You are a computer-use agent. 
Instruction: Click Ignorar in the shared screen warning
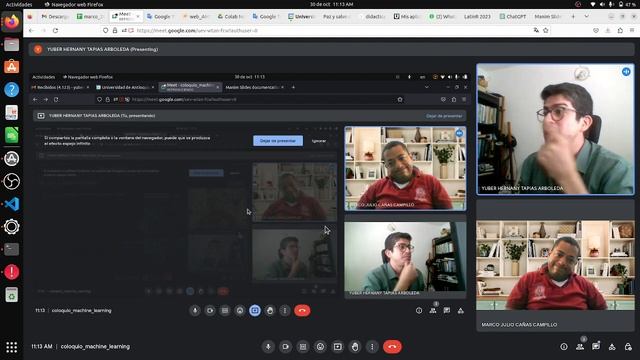click(319, 141)
